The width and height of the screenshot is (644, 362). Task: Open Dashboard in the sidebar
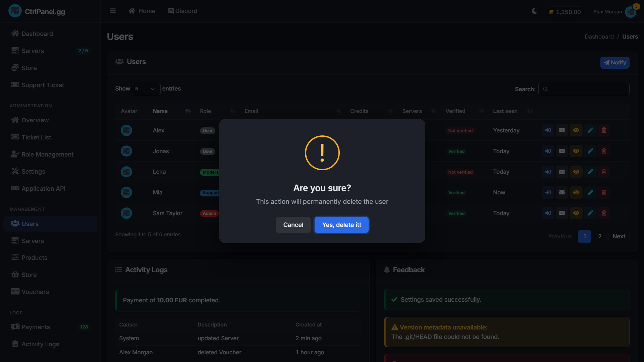pos(50,34)
